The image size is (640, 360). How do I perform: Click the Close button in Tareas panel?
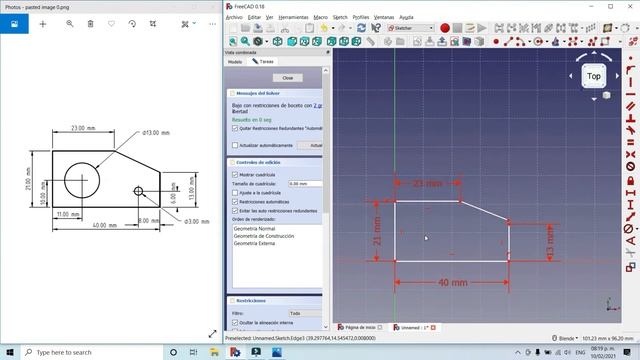pos(288,78)
